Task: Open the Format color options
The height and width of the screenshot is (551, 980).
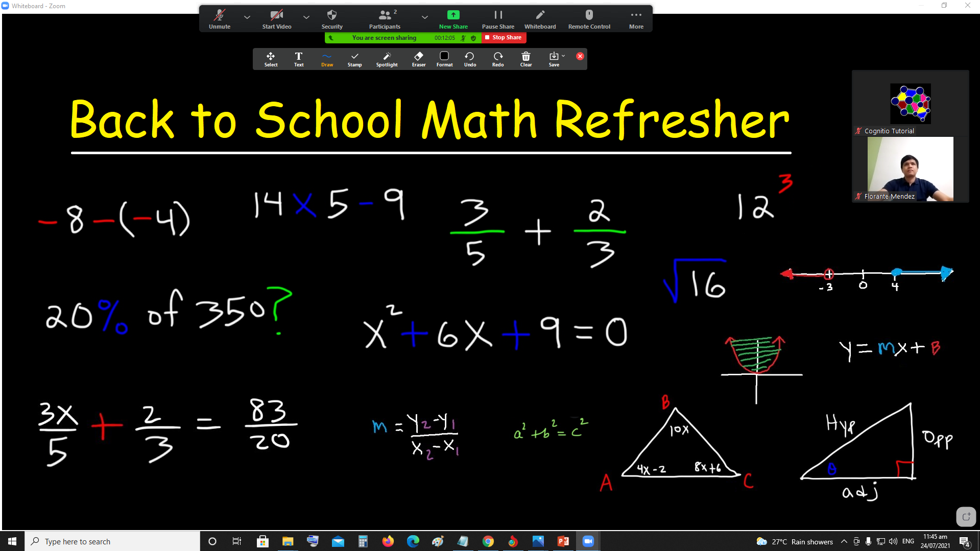Action: pos(444,59)
